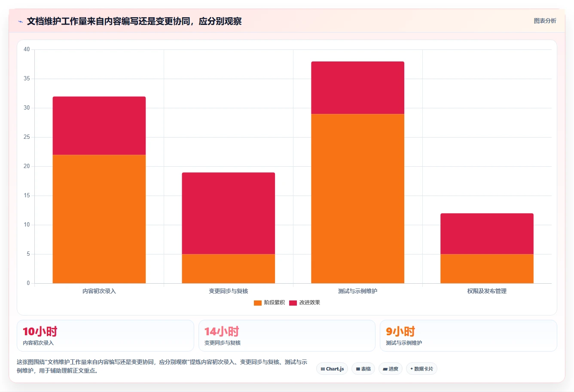Viewport: 574px width, 392px height.
Task: Click the 改进效果 legend text
Action: pos(310,303)
